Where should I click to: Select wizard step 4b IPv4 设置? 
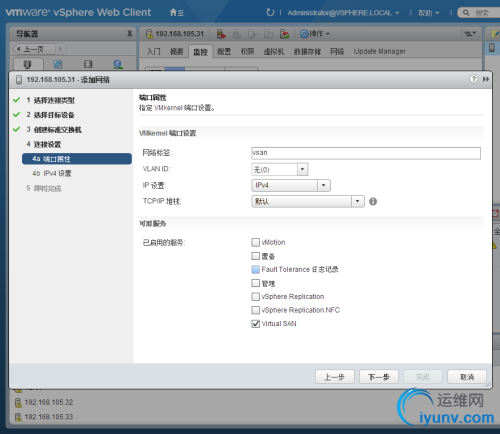pos(52,173)
